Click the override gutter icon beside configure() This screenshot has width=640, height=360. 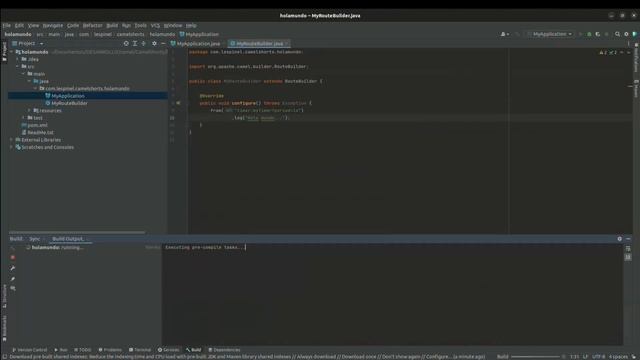(178, 103)
